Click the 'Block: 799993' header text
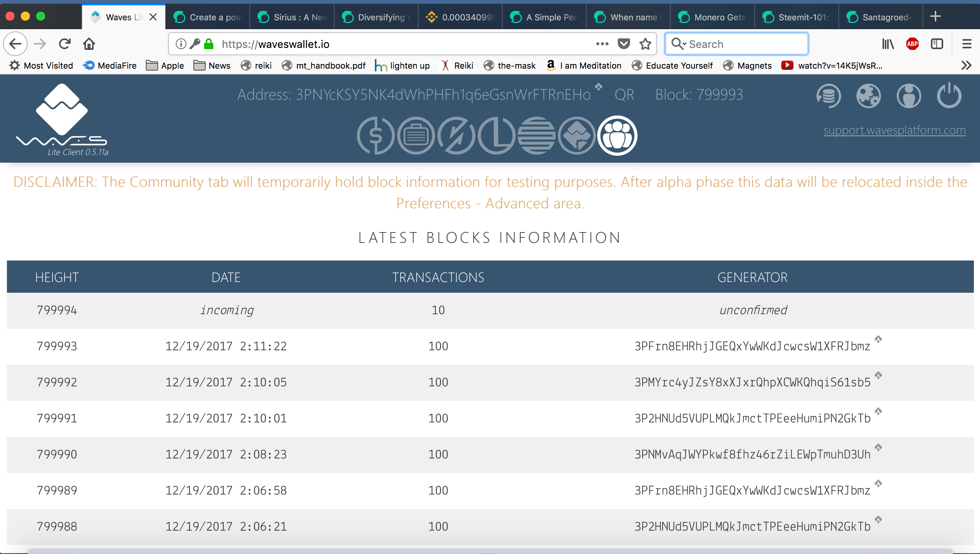Viewport: 980px width, 554px height. click(x=699, y=95)
